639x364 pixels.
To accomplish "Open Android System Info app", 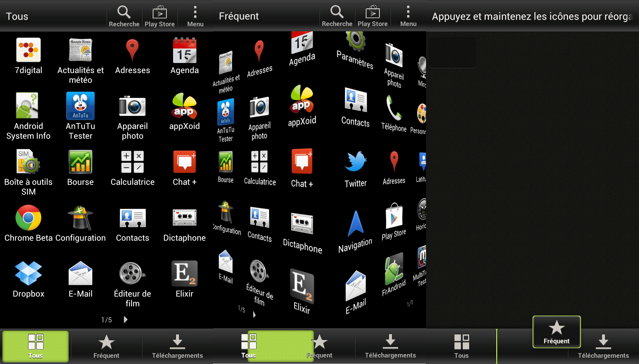I will [x=28, y=116].
